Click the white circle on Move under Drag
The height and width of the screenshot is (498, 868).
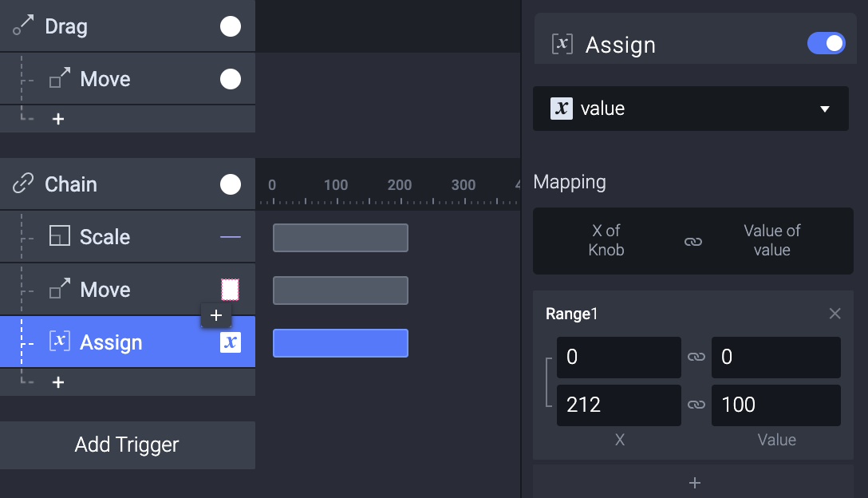pyautogui.click(x=231, y=79)
